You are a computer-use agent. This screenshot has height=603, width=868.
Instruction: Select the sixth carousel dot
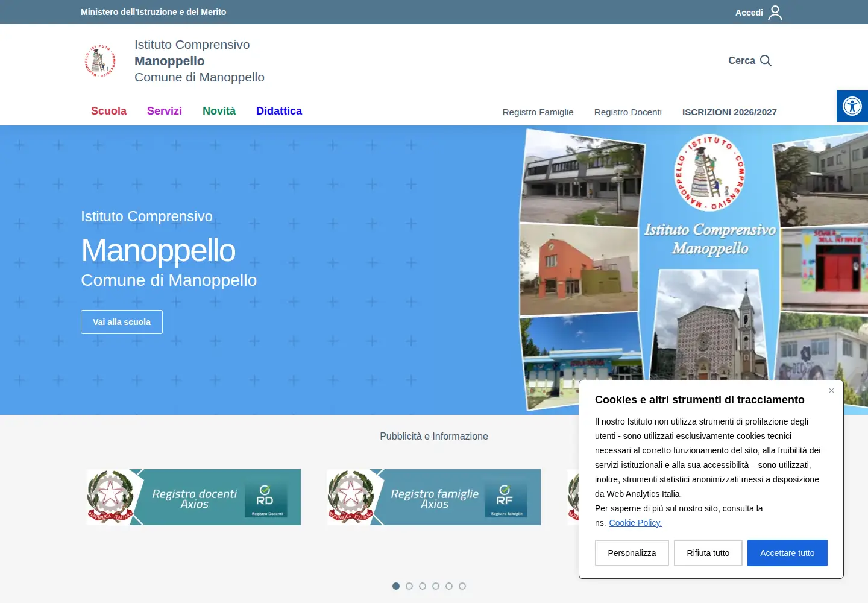pos(462,586)
